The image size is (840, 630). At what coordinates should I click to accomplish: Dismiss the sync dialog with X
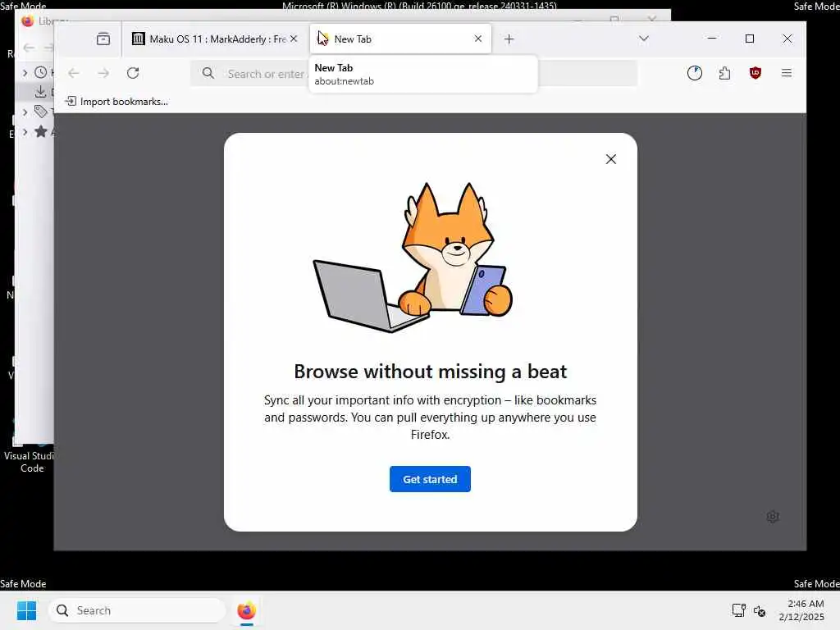coord(610,159)
